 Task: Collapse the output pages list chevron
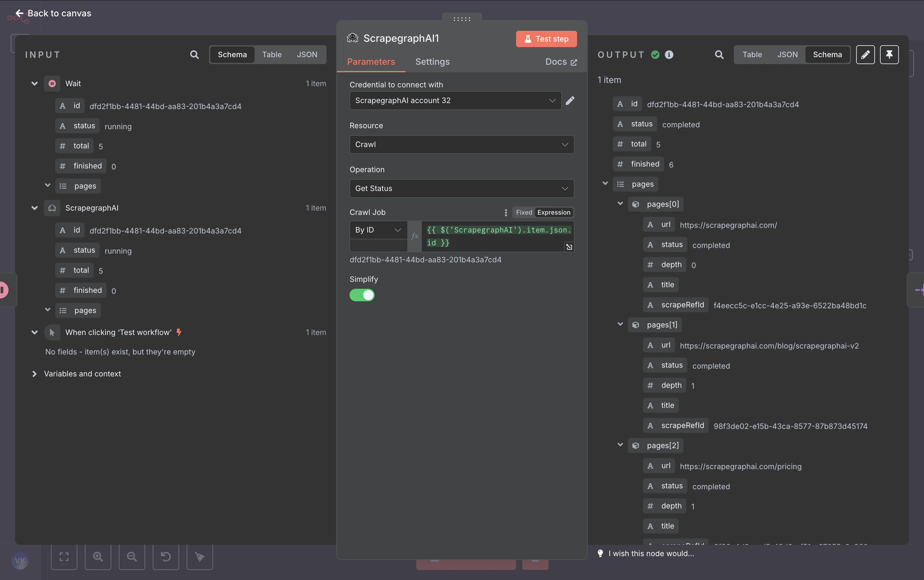(x=605, y=183)
